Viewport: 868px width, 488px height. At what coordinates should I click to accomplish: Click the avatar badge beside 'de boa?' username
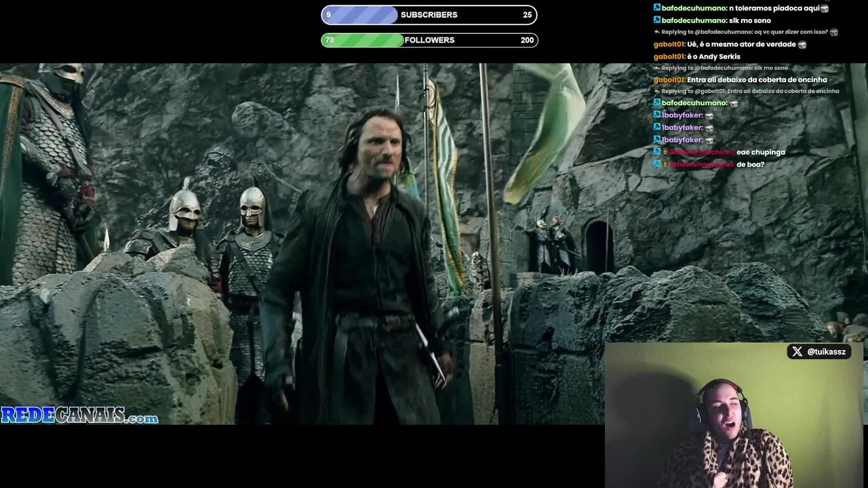click(665, 164)
